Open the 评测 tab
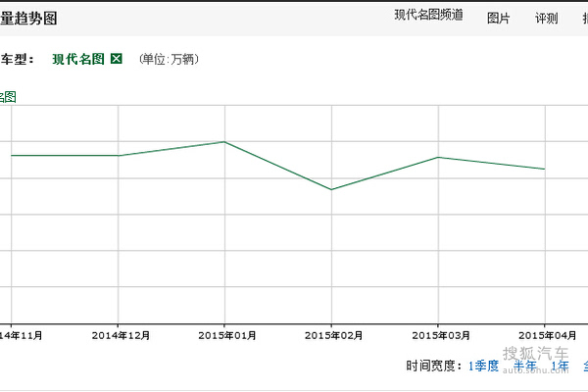Viewport: 588px width, 392px height. pos(546,18)
